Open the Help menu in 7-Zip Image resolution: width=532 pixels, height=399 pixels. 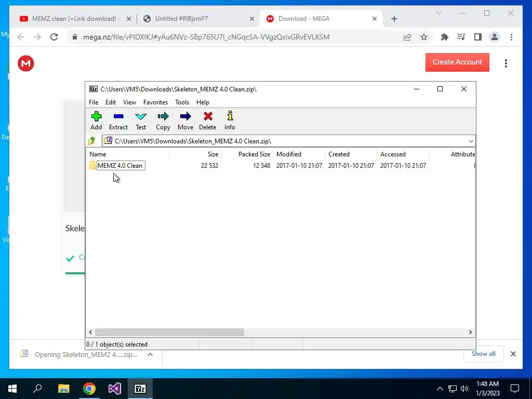pos(203,102)
